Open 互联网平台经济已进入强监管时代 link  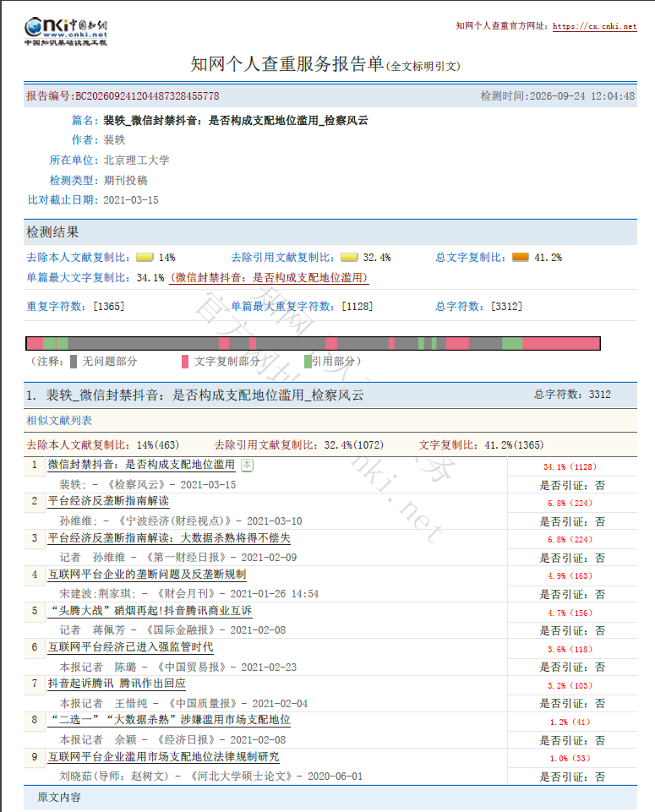pos(130,647)
